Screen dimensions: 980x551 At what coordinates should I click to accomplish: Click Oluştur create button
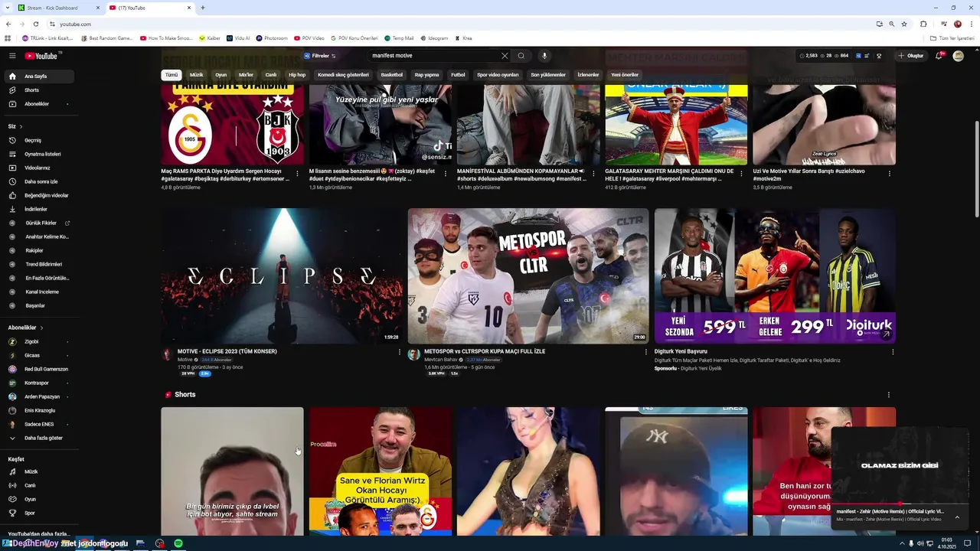coord(911,56)
